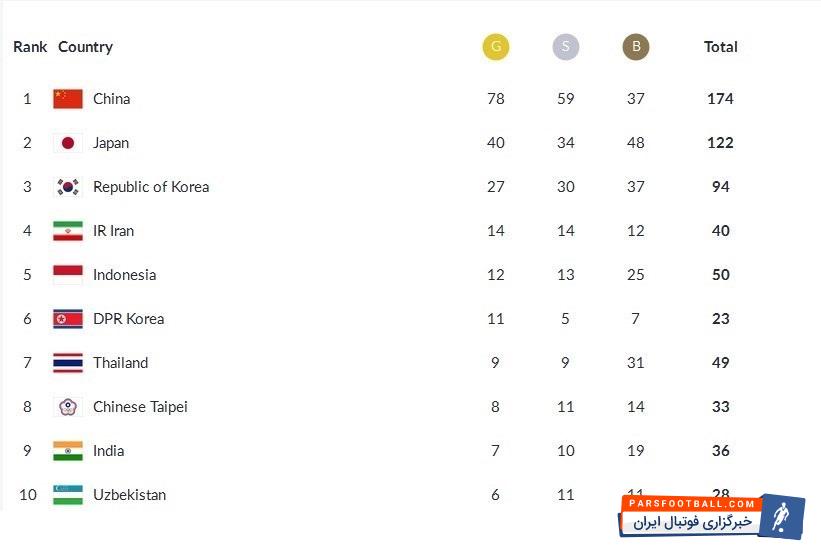The image size is (821, 556).
Task: Open the Chinese Taipei country link
Action: (140, 407)
